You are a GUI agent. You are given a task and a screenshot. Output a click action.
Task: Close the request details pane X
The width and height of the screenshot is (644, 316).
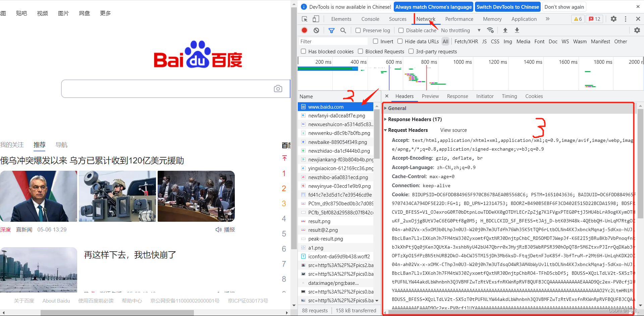click(x=387, y=96)
